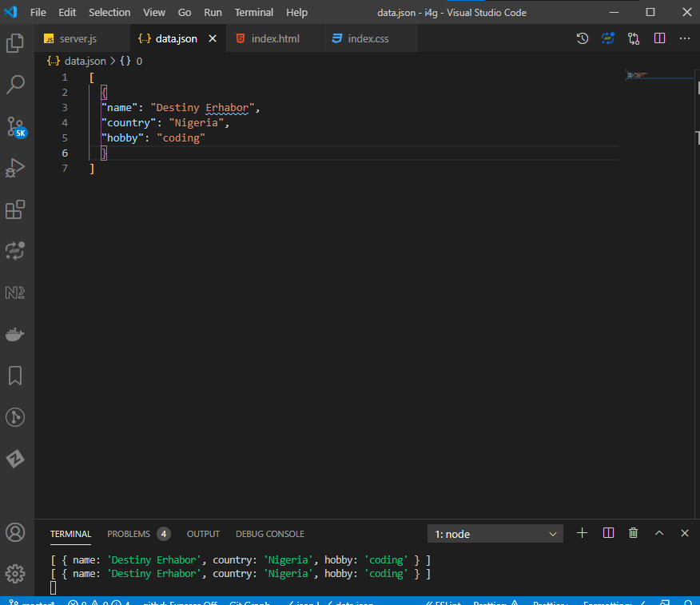Open the Extensions view

[x=15, y=209]
